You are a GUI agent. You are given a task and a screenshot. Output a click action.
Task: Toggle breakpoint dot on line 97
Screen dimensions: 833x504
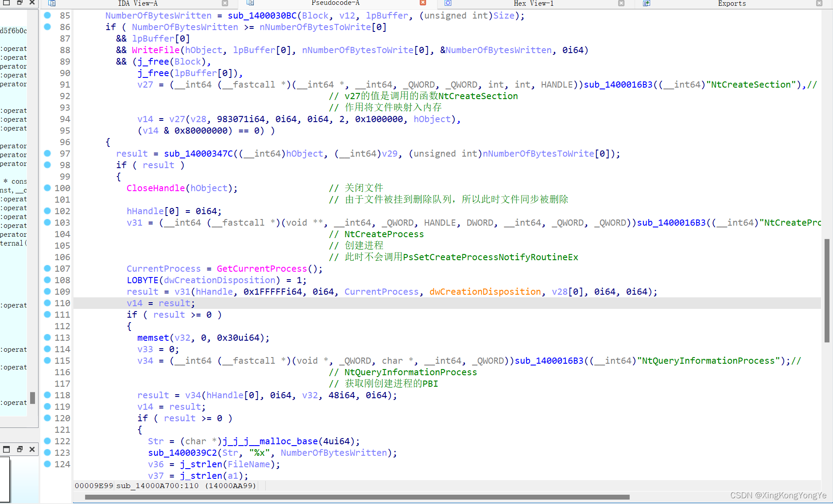pos(47,153)
